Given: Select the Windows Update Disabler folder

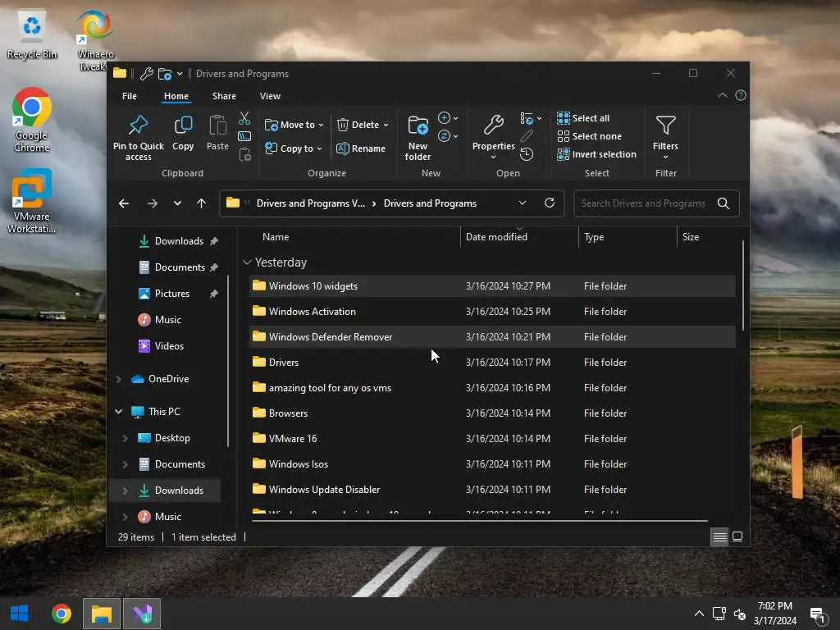Looking at the screenshot, I should click(x=492, y=490).
